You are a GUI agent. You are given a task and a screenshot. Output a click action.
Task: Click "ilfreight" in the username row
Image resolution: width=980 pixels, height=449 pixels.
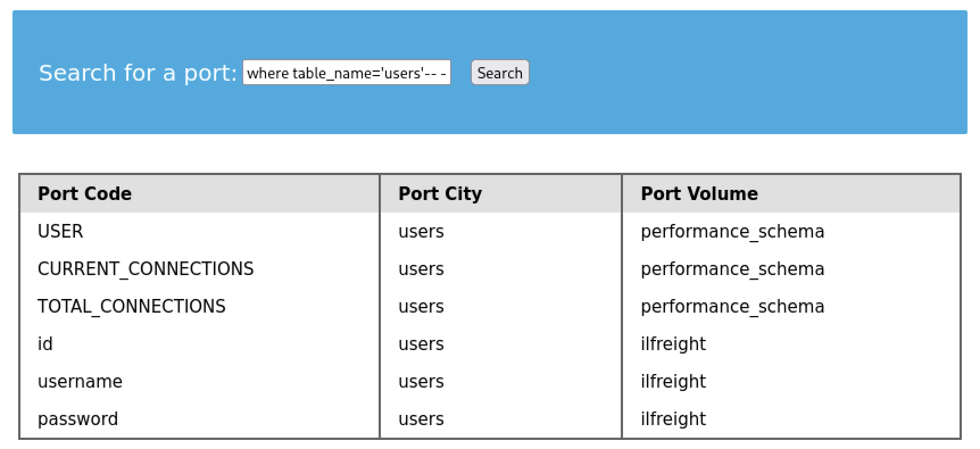(x=673, y=381)
